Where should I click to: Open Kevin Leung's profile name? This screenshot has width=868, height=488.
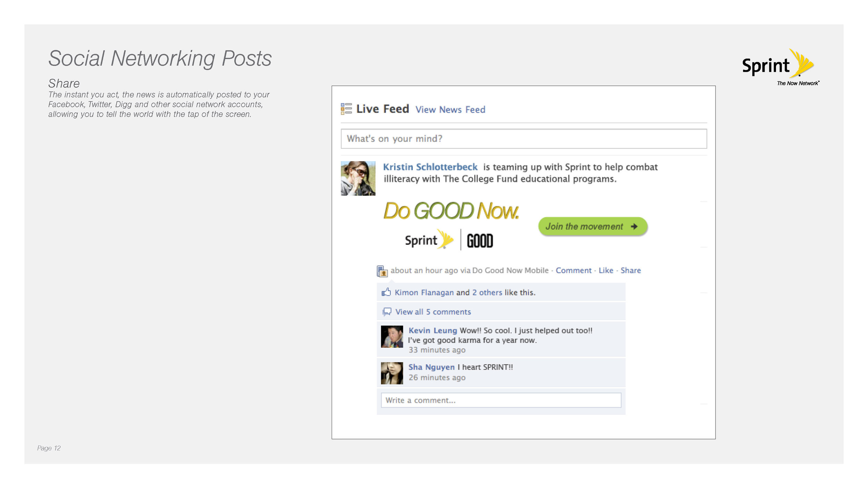[x=433, y=330]
